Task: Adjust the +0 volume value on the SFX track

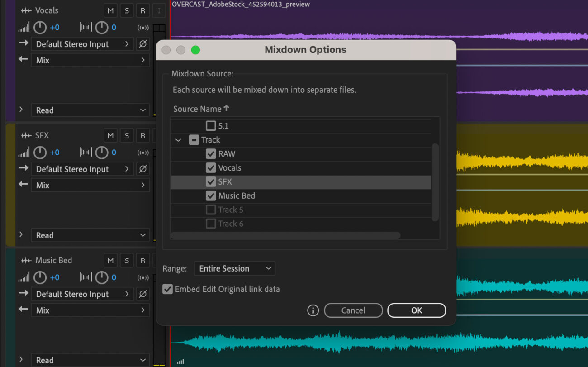Action: tap(54, 153)
